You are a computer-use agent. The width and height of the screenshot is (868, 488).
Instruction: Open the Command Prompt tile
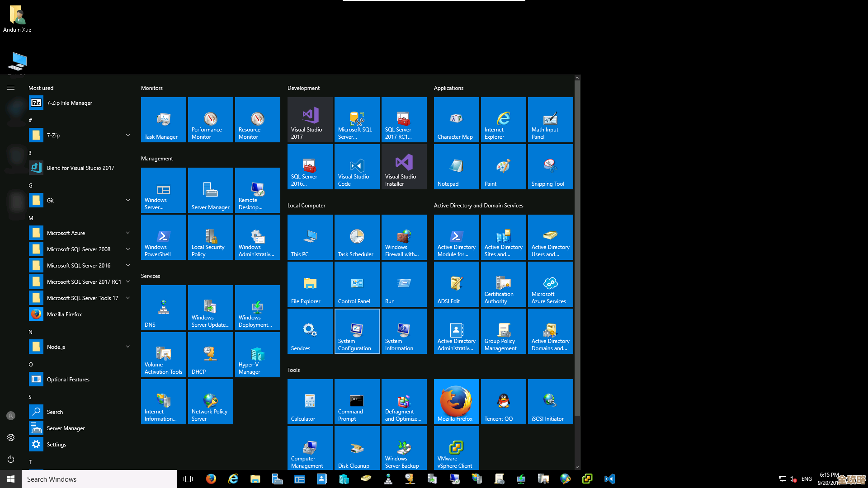click(357, 402)
